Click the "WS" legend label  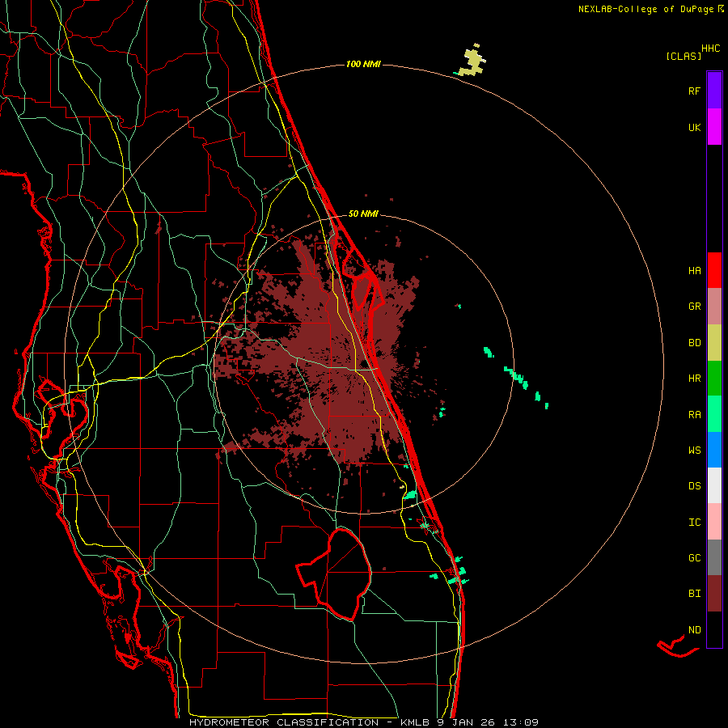pyautogui.click(x=694, y=451)
